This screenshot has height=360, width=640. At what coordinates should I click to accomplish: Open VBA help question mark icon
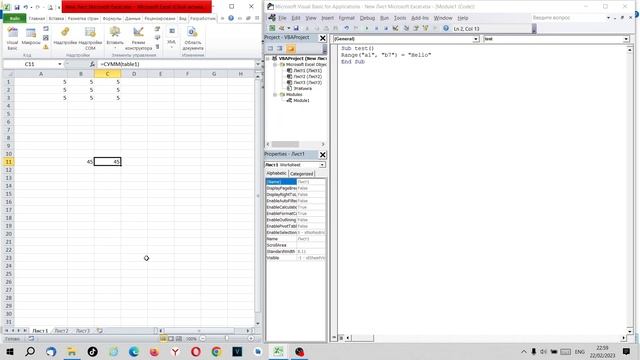(x=446, y=28)
